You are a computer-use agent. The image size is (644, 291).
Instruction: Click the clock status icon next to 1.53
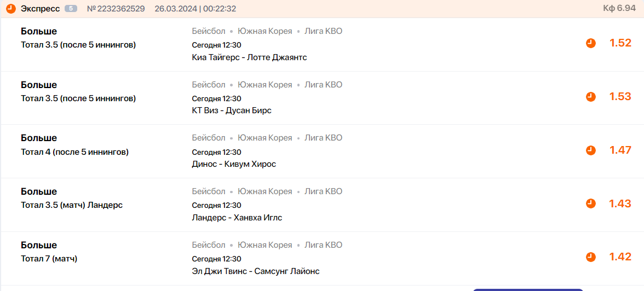[x=590, y=97]
